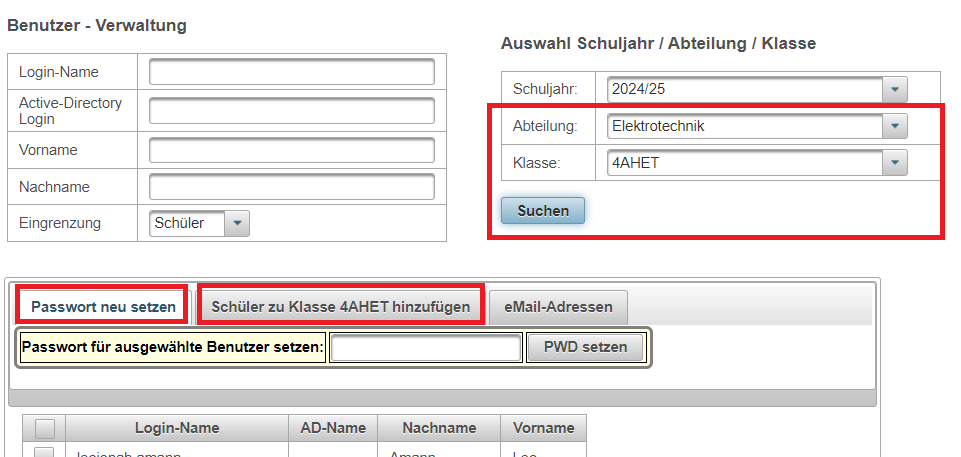The image size is (961, 457).
Task: Check the first user row checkbox
Action: pyautogui.click(x=45, y=453)
